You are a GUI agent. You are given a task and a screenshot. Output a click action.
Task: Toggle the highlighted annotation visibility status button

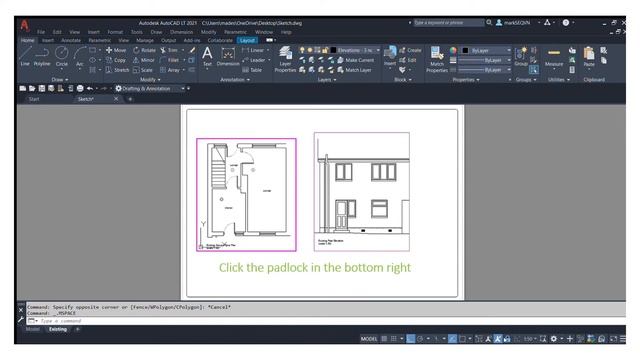pyautogui.click(x=498, y=338)
